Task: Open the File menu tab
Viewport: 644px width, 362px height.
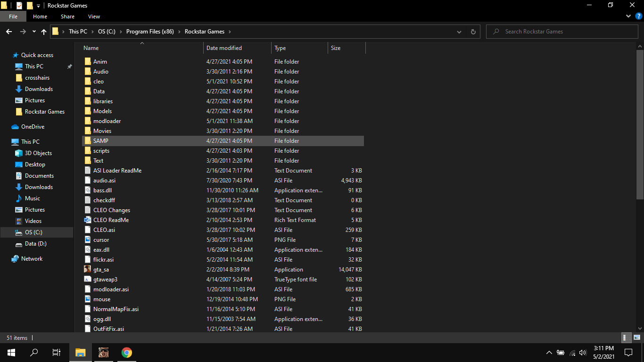Action: [x=13, y=16]
